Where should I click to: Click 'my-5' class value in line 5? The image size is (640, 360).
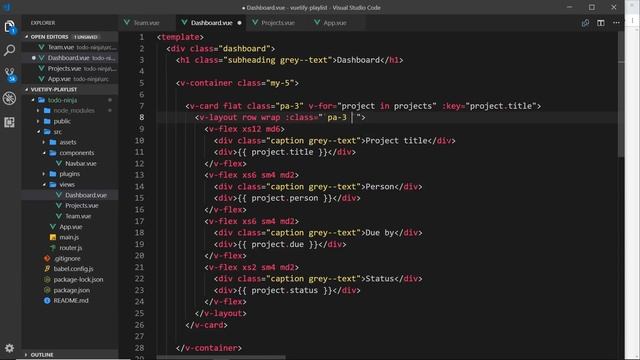coord(280,83)
